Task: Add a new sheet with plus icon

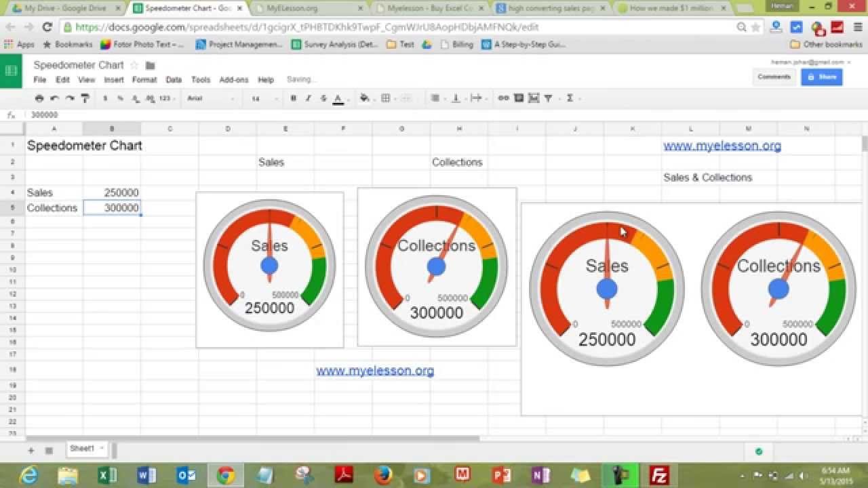Action: [x=31, y=450]
